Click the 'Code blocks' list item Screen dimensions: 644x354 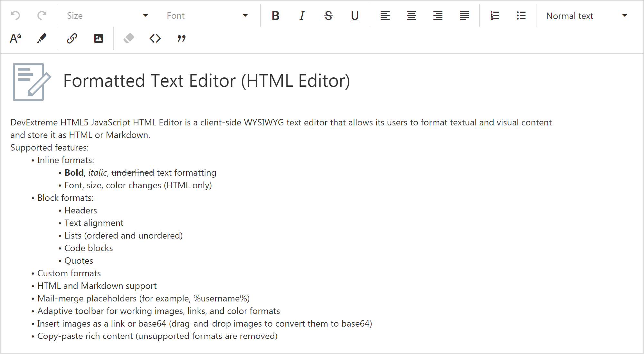[89, 248]
